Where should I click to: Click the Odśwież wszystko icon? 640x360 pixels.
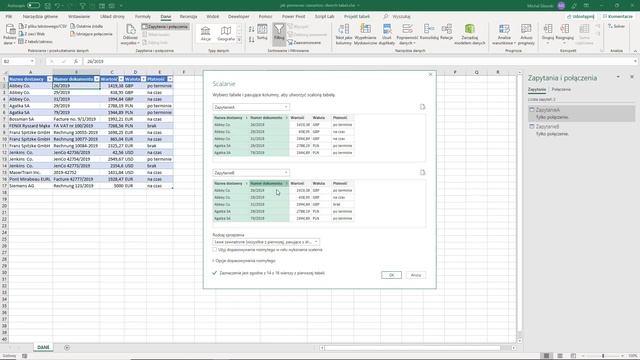131,34
